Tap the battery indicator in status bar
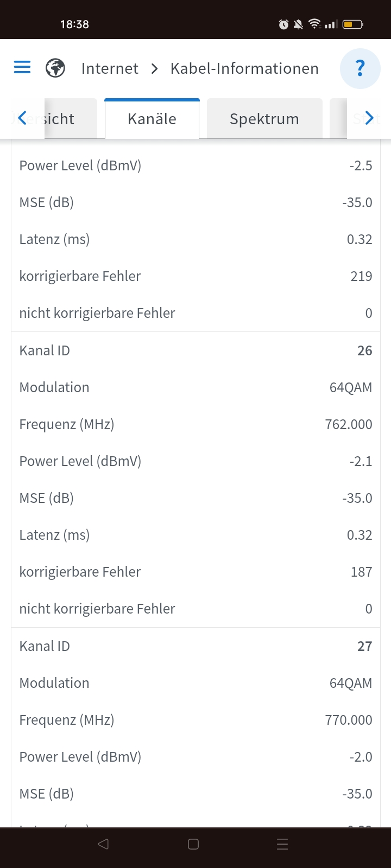The height and width of the screenshot is (868, 391). pos(353,24)
